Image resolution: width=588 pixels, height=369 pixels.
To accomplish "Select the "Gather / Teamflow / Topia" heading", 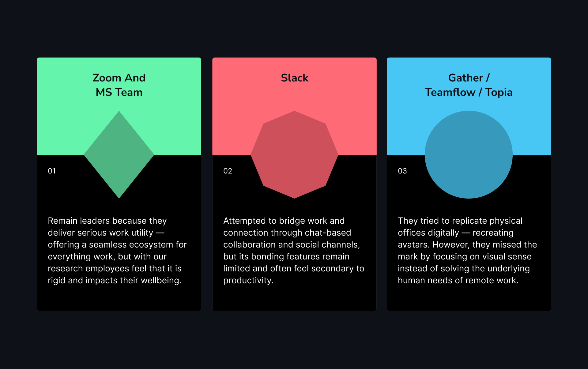I will tap(469, 85).
